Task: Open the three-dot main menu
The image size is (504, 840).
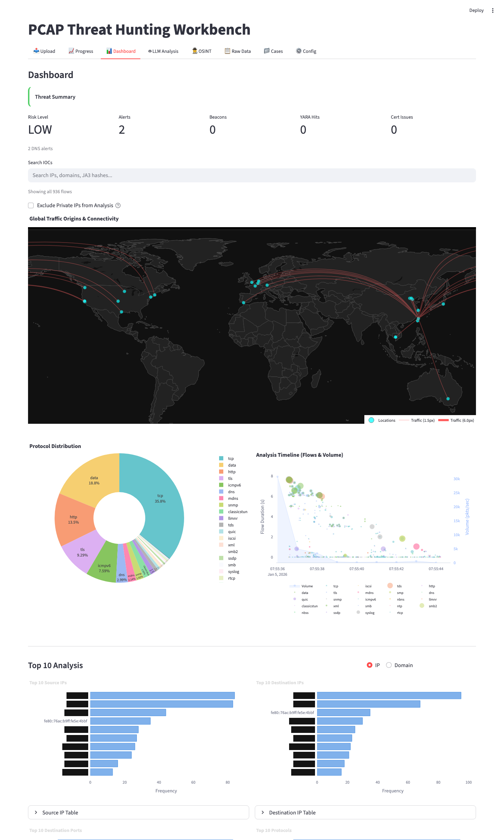Action: 493,10
